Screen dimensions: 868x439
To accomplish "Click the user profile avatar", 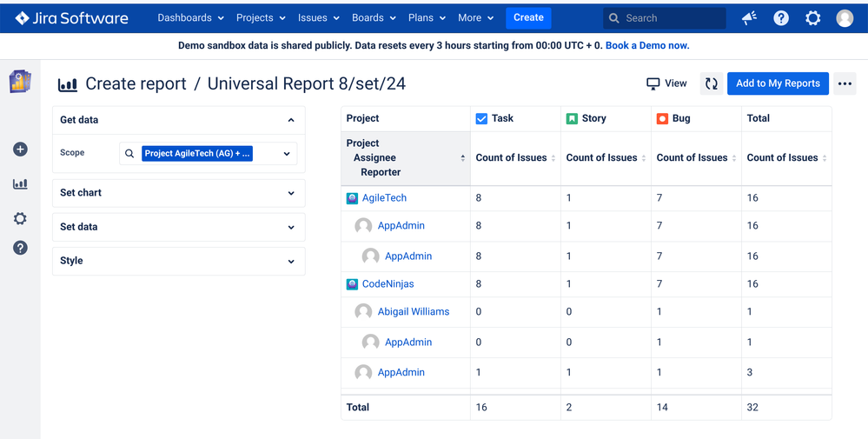I will pos(845,18).
